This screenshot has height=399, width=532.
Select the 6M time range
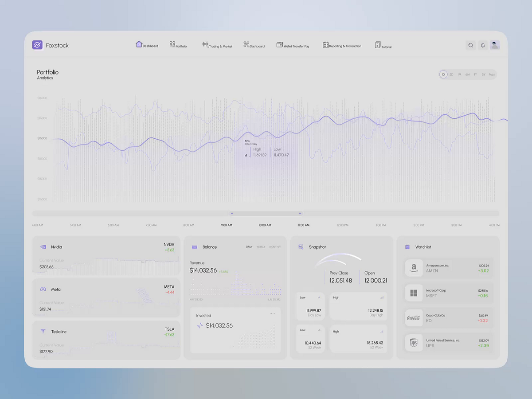[x=467, y=74]
